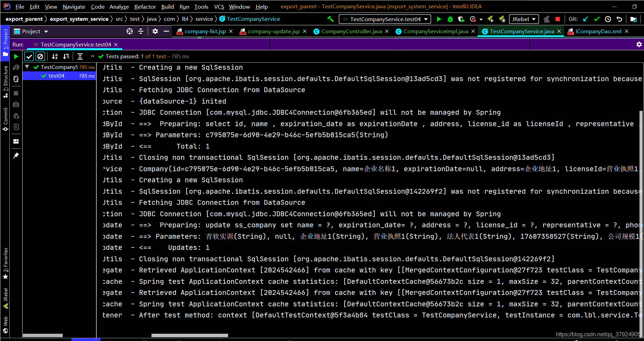Sort tests alphabetically

tap(55, 56)
